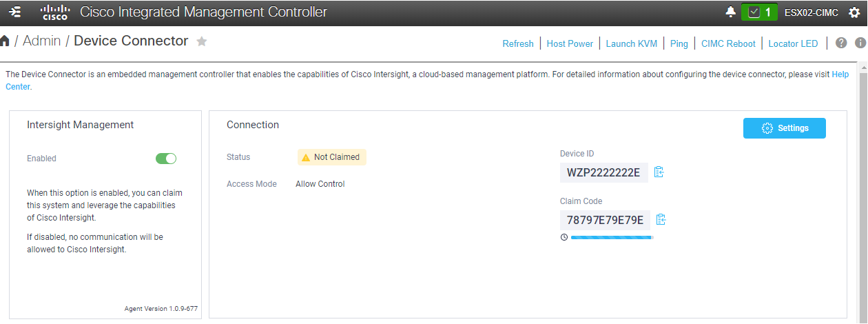Toggle Intersight Management enabled switch

166,159
